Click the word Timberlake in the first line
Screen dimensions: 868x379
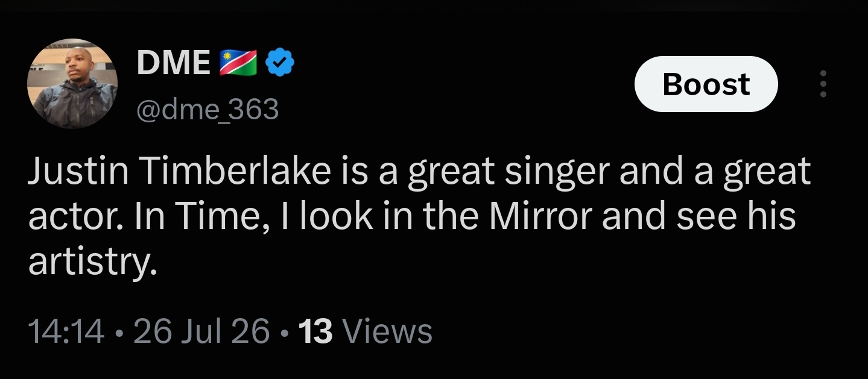tap(236, 172)
